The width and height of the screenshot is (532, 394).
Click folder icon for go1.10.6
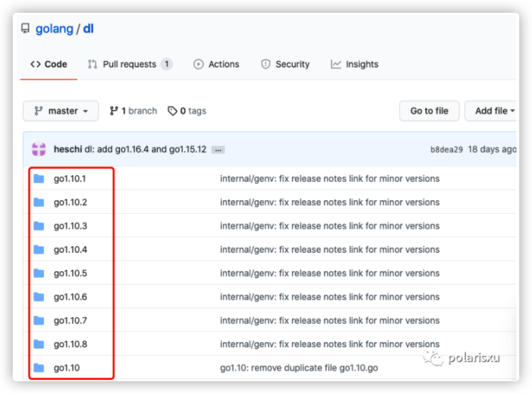(x=39, y=297)
